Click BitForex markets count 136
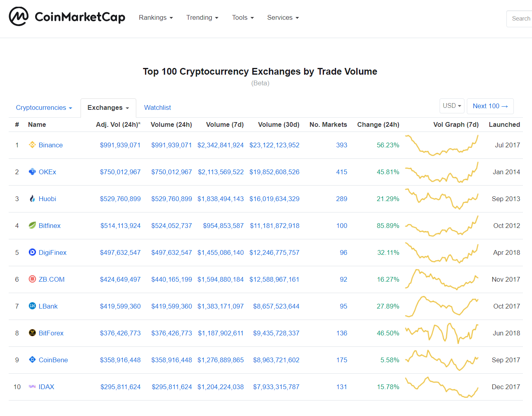 pyautogui.click(x=342, y=333)
